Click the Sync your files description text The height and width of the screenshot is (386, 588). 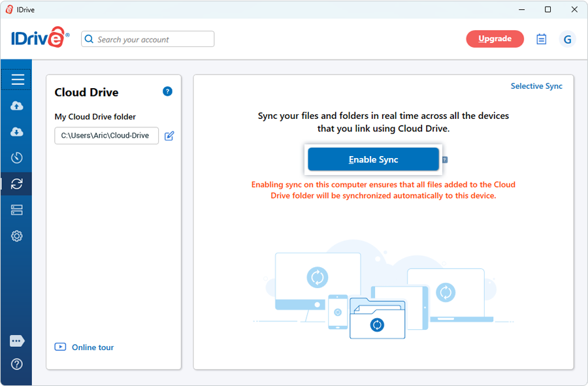384,122
